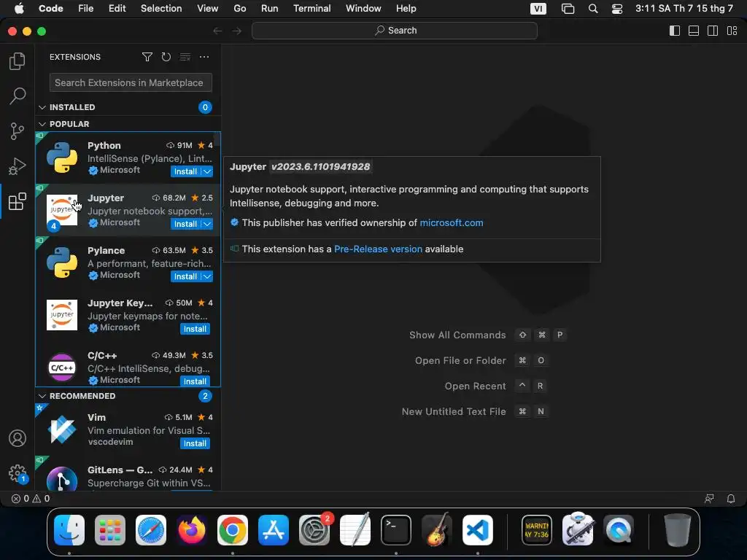Open the Help menu

click(x=406, y=9)
